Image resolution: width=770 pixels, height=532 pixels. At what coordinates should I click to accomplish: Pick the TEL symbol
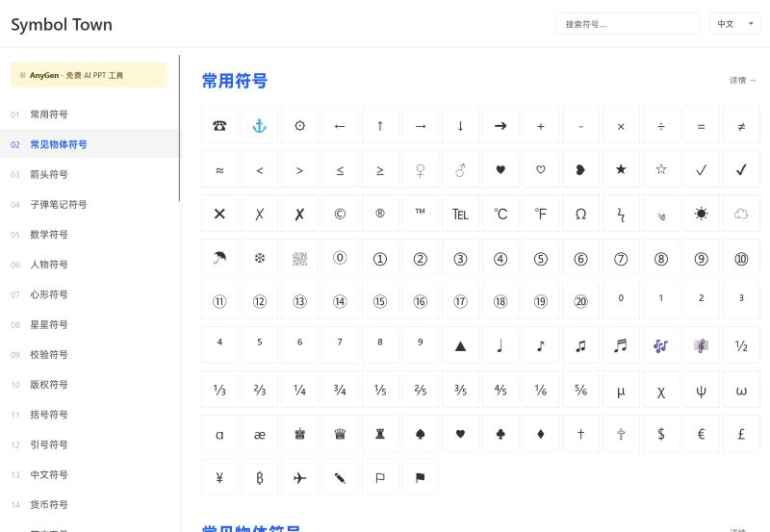coord(460,214)
